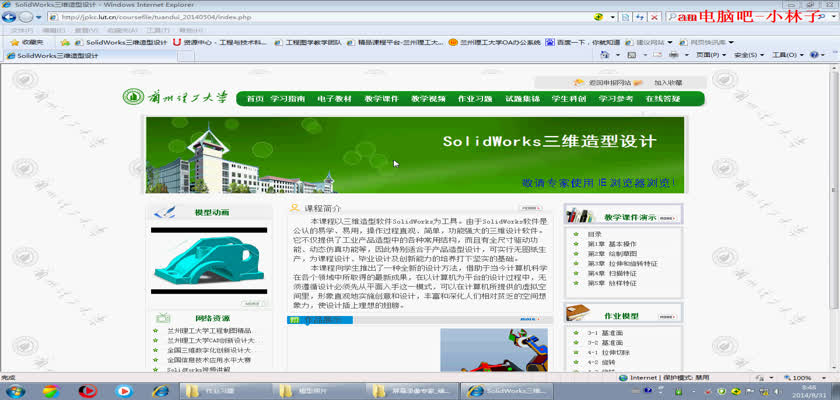Open the 第5章 courseware link
Screen dimensions: 840x400
[x=612, y=283]
